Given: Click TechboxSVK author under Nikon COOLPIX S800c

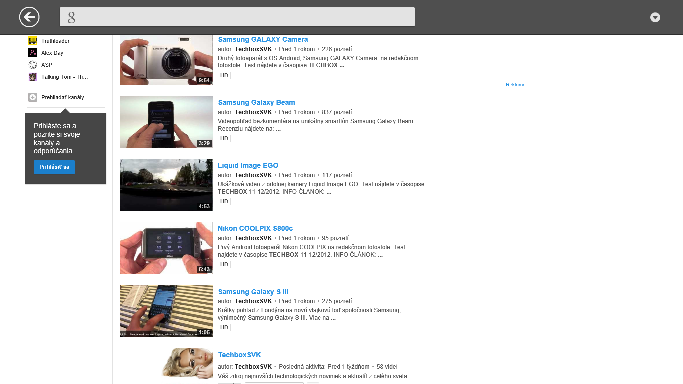Looking at the screenshot, I should (x=253, y=238).
